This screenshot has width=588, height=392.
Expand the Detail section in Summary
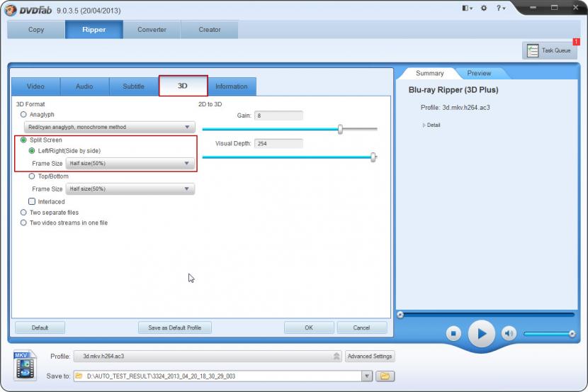pos(431,125)
